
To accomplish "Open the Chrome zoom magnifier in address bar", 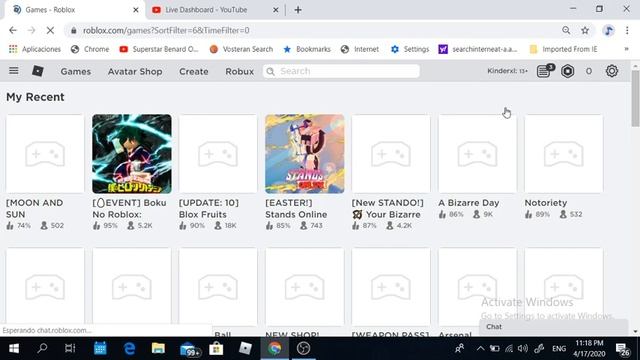I will 566,30.
